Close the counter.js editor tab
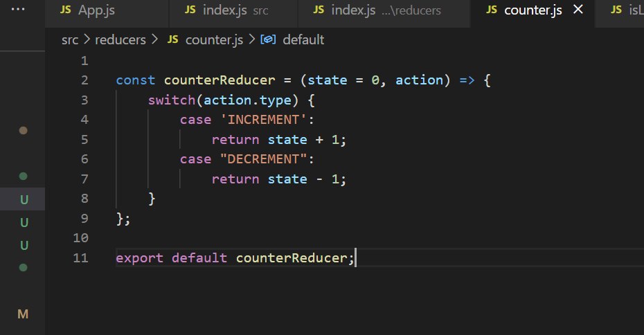This screenshot has height=335, width=644. click(579, 10)
